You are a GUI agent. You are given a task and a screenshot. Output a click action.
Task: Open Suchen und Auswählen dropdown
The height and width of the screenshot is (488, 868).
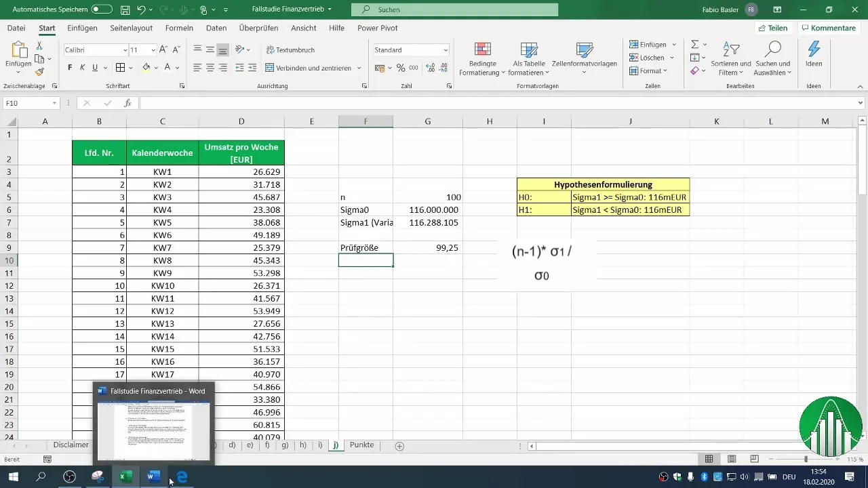point(773,59)
